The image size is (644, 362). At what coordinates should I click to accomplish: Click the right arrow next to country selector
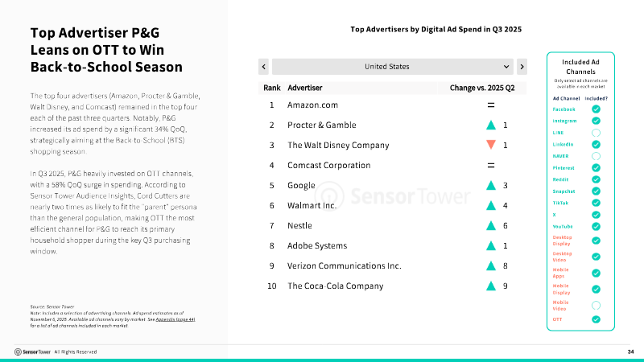click(522, 66)
